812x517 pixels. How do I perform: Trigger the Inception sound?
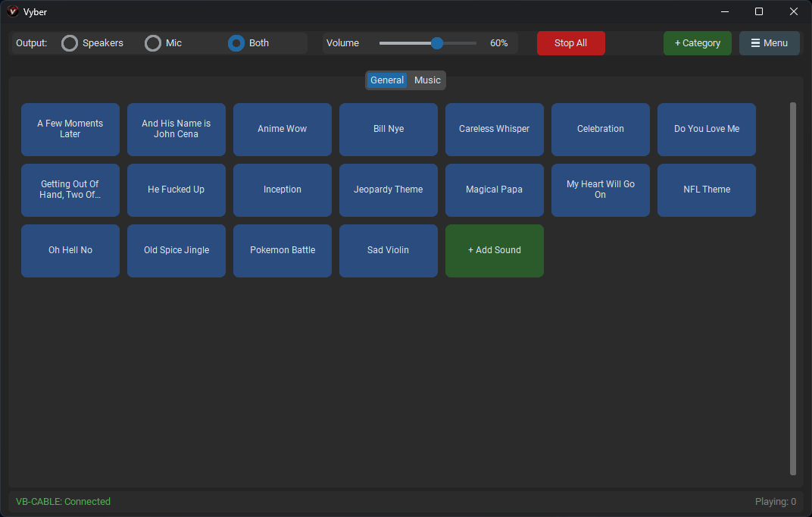coord(282,190)
